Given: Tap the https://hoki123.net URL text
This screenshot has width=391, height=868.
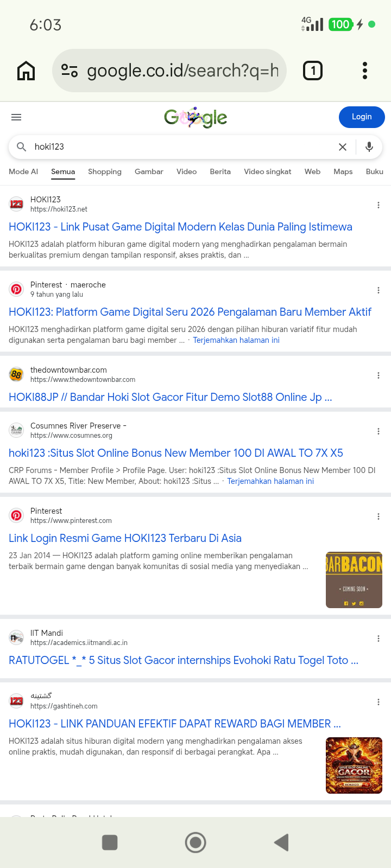Looking at the screenshot, I should (59, 209).
